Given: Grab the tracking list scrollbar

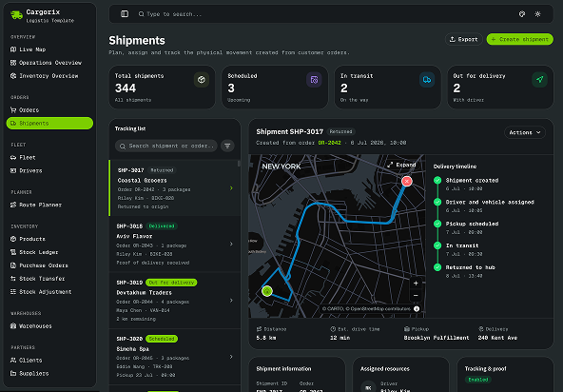Looking at the screenshot, I should click(x=239, y=164).
